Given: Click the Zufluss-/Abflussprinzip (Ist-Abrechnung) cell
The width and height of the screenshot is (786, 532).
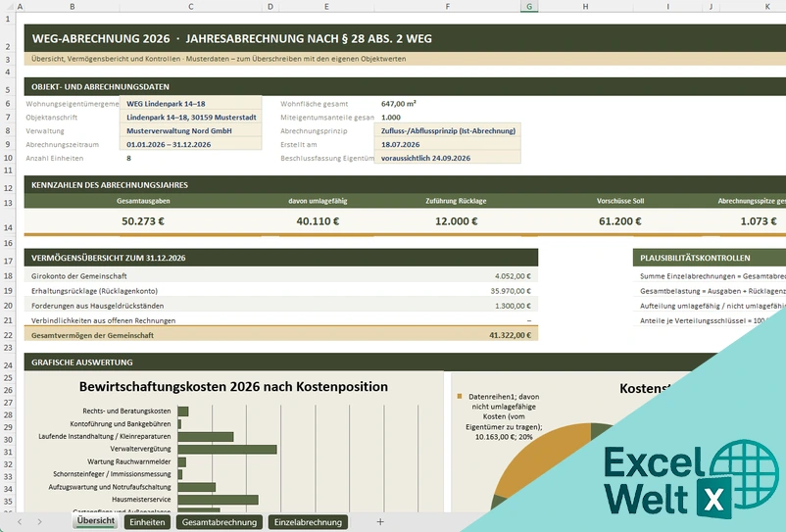Looking at the screenshot, I should (448, 130).
